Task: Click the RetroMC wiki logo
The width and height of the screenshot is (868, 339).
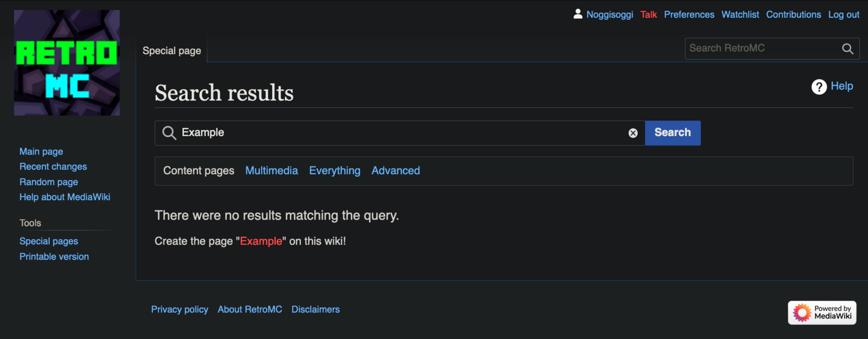Action: tap(66, 62)
